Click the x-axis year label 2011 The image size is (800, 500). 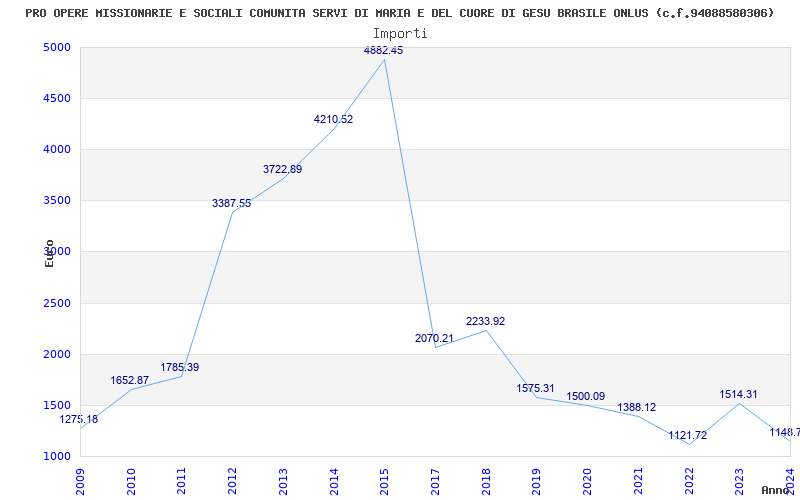182,482
